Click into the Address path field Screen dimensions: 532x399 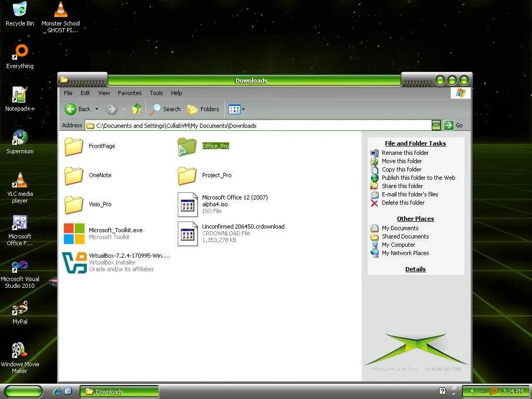tap(258, 126)
